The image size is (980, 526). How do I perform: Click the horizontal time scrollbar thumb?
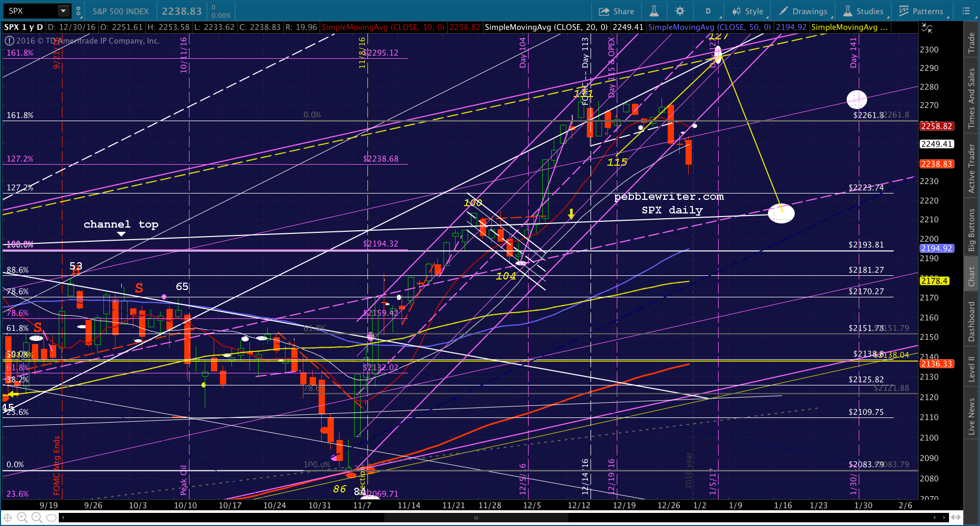476,518
